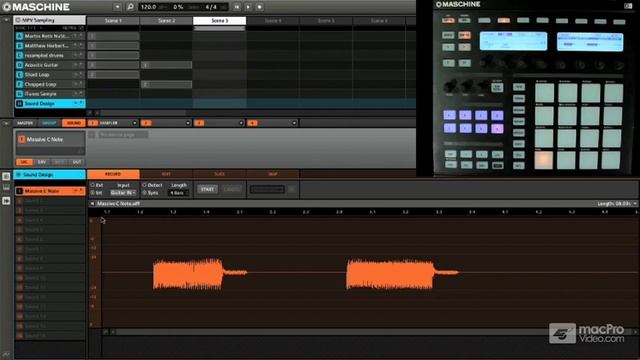Select the Scene 1 header
Screen dimensions: 640x360
click(113, 20)
